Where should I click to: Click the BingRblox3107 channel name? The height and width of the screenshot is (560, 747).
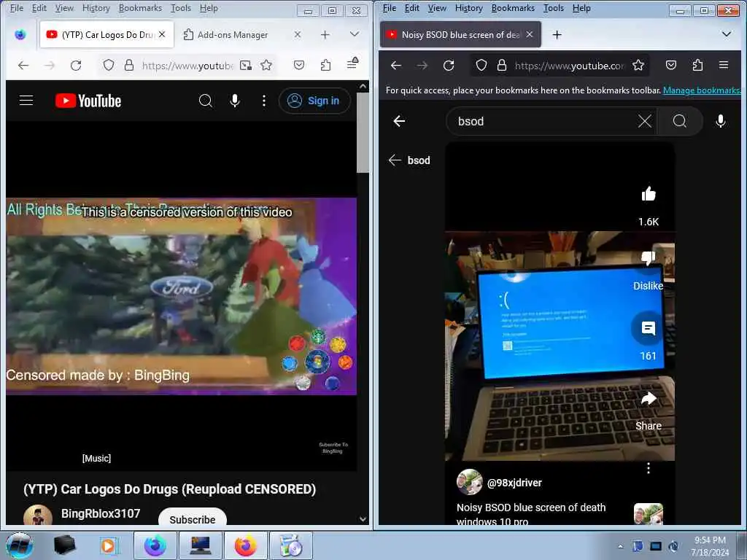(x=101, y=513)
